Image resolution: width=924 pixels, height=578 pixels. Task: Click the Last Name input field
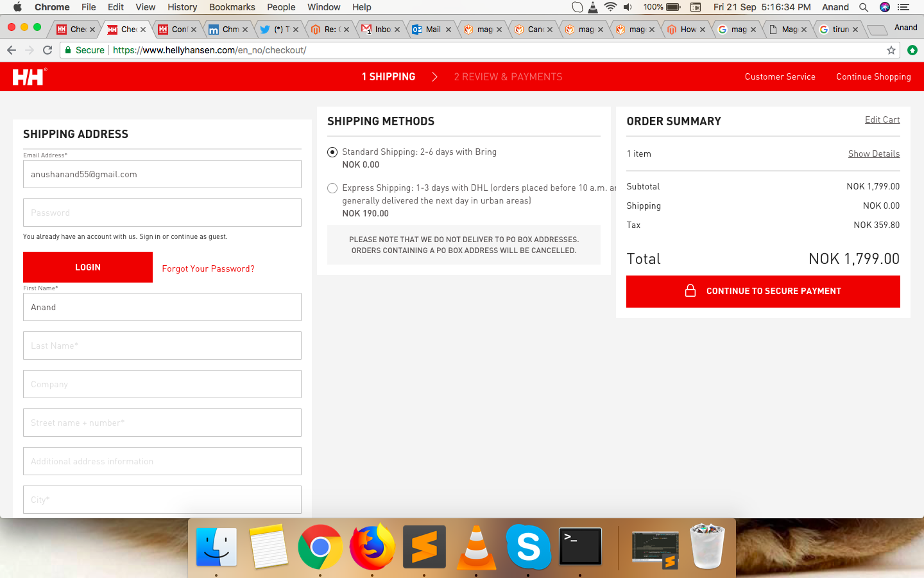[162, 346]
